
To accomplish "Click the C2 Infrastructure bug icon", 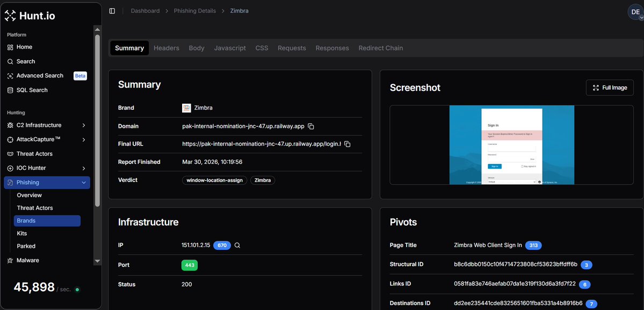I will point(10,125).
